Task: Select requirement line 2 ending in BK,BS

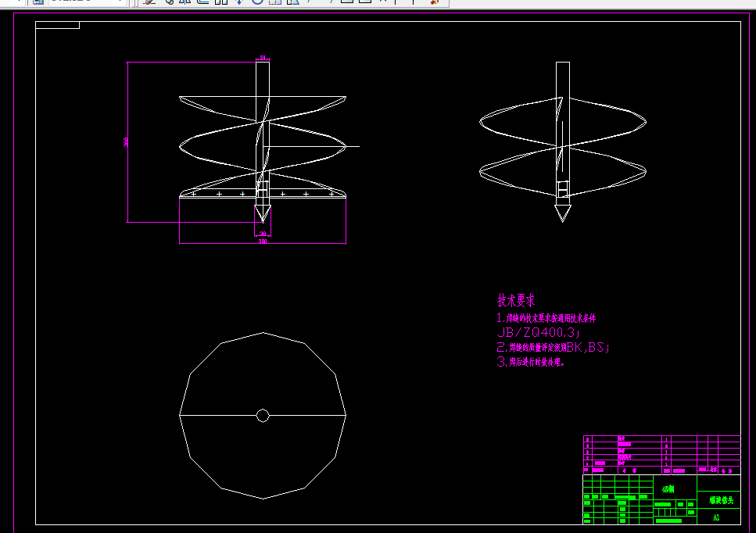Action: click(x=553, y=347)
